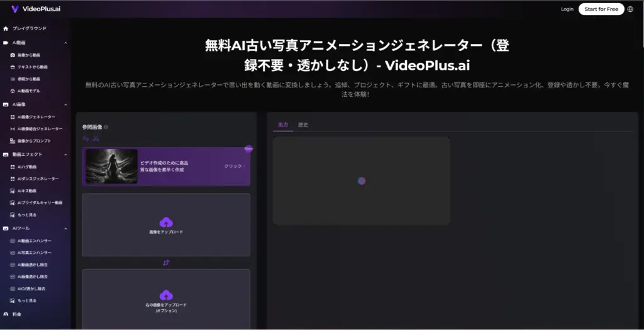Click the 画像をアップロード upload area
Viewport: 644px width, 330px height.
coord(166,225)
